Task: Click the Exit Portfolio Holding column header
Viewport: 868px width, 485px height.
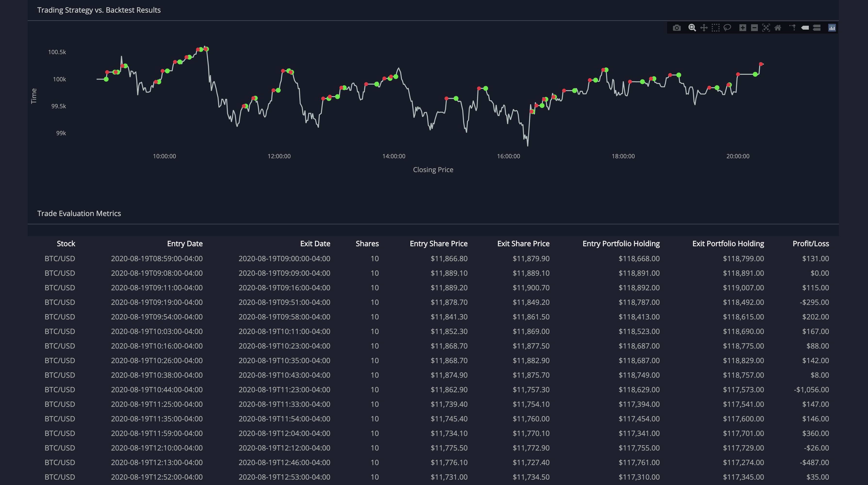Action: pyautogui.click(x=728, y=243)
